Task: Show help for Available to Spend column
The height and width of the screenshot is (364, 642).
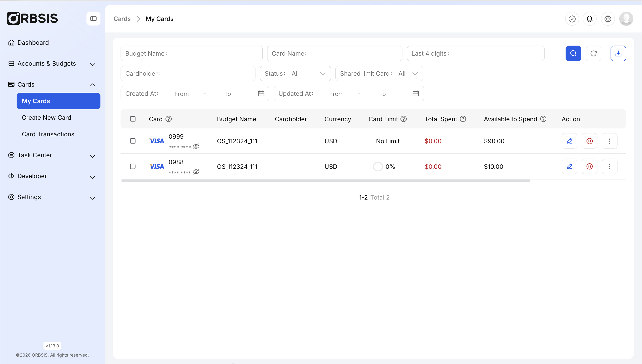Action: pyautogui.click(x=543, y=119)
